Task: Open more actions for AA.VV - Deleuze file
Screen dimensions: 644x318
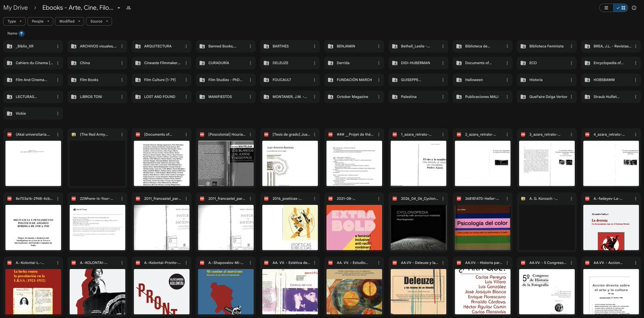Action: (x=444, y=263)
